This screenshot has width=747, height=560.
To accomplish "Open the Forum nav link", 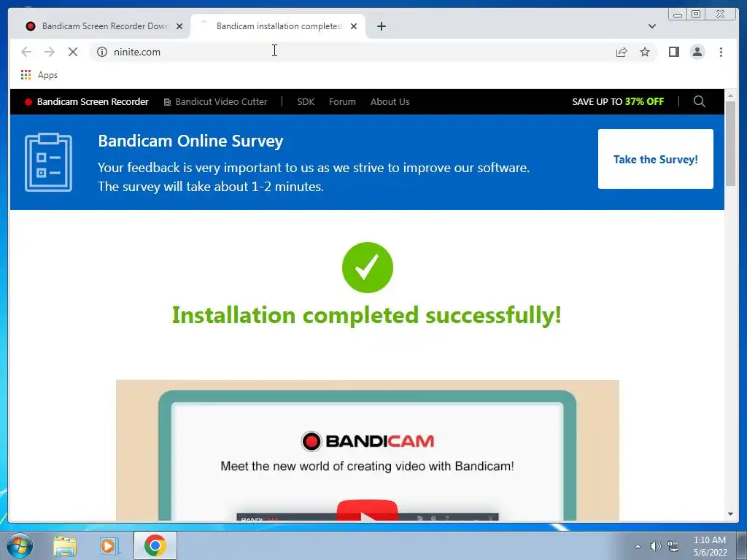I will (x=342, y=102).
